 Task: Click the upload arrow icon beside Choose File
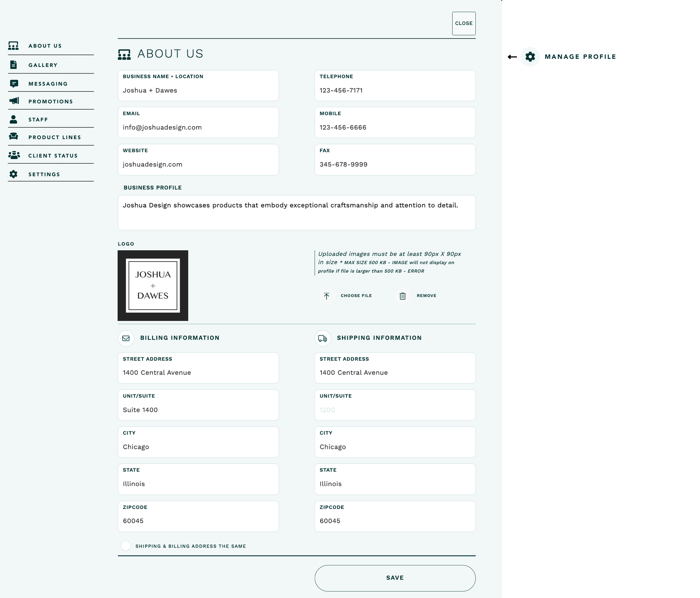326,295
